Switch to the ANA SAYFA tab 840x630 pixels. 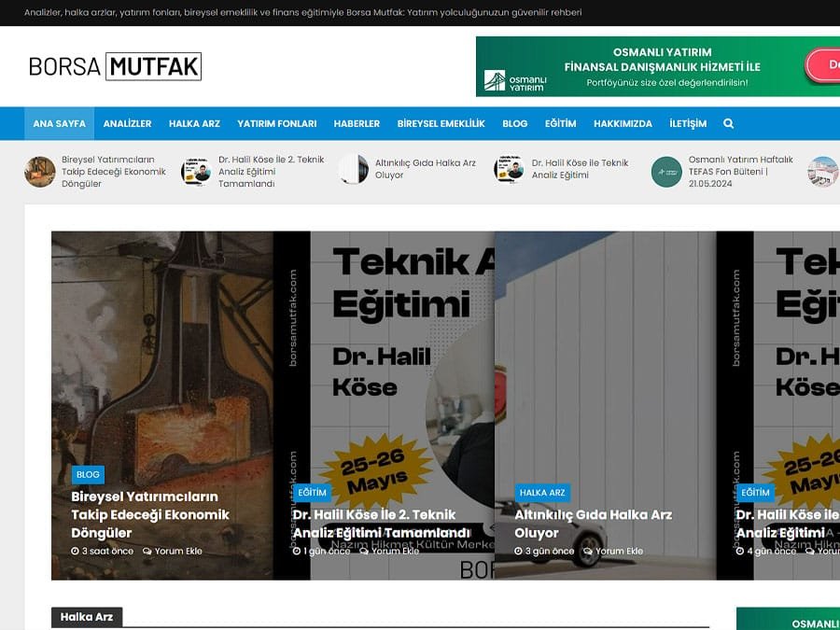pos(59,122)
